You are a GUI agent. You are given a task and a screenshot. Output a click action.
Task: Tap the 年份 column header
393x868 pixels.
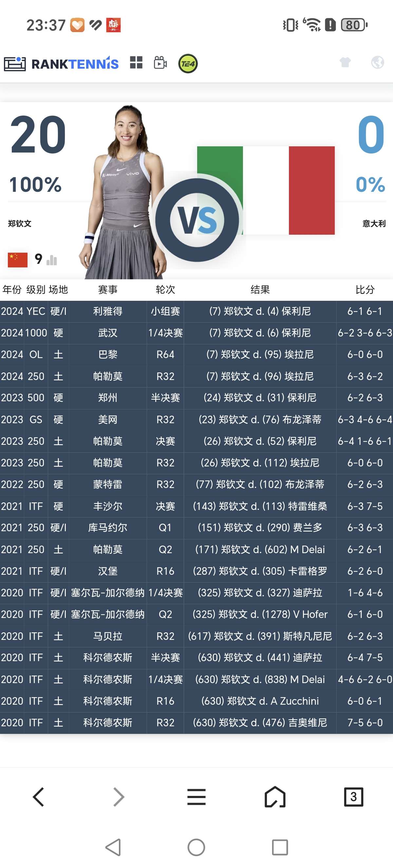tap(12, 289)
